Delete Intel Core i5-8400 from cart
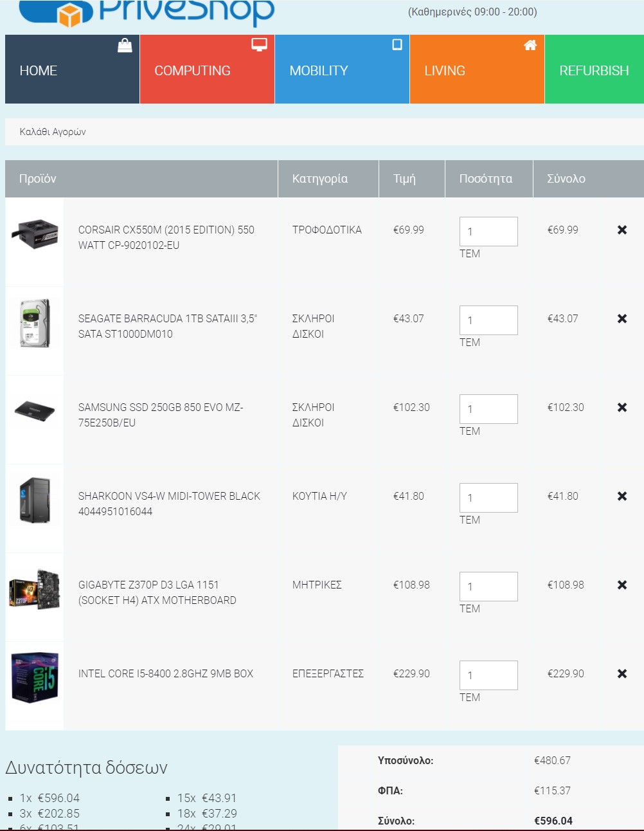 tap(622, 673)
